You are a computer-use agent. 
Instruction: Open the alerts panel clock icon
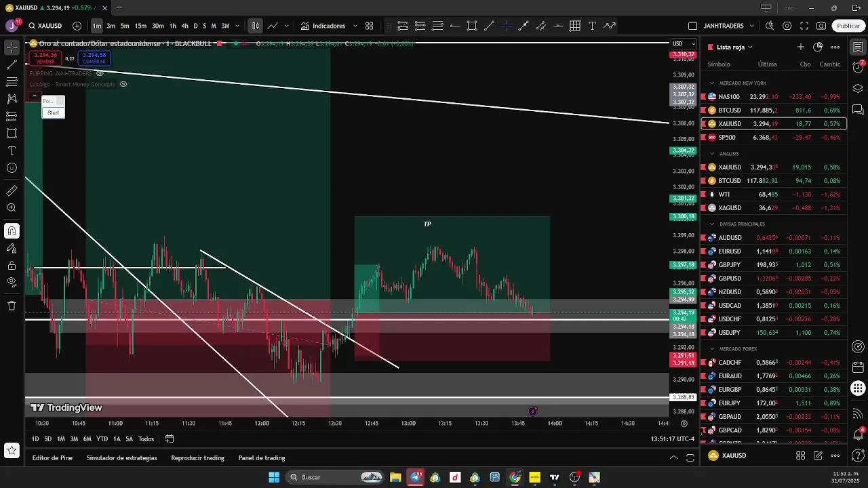pyautogui.click(x=858, y=68)
